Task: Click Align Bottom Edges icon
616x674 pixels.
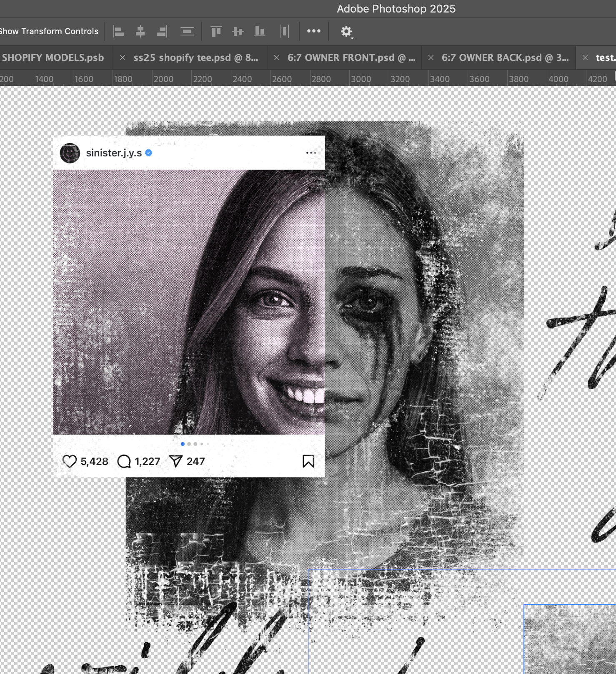Action: click(260, 31)
